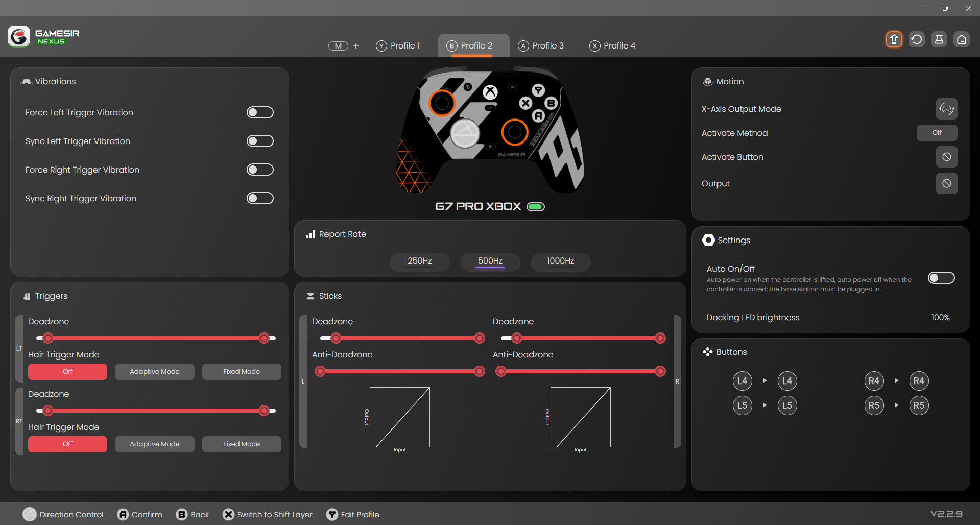
Task: Click Back in bottom bar
Action: click(193, 514)
